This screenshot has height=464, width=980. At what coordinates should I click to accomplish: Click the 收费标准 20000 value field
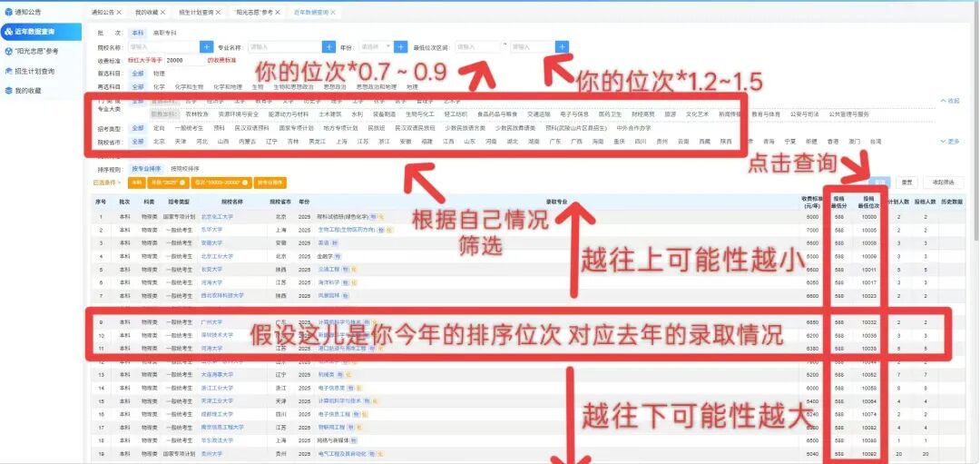point(185,60)
